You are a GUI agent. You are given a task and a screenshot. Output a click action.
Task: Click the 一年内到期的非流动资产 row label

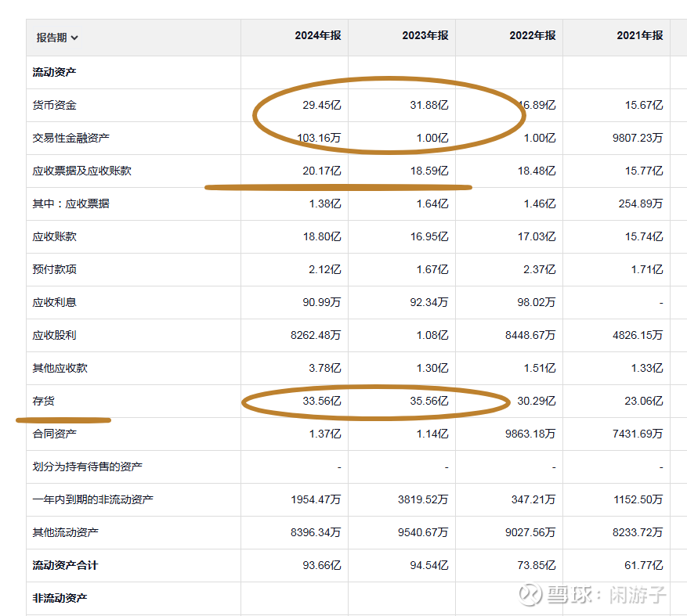click(93, 499)
